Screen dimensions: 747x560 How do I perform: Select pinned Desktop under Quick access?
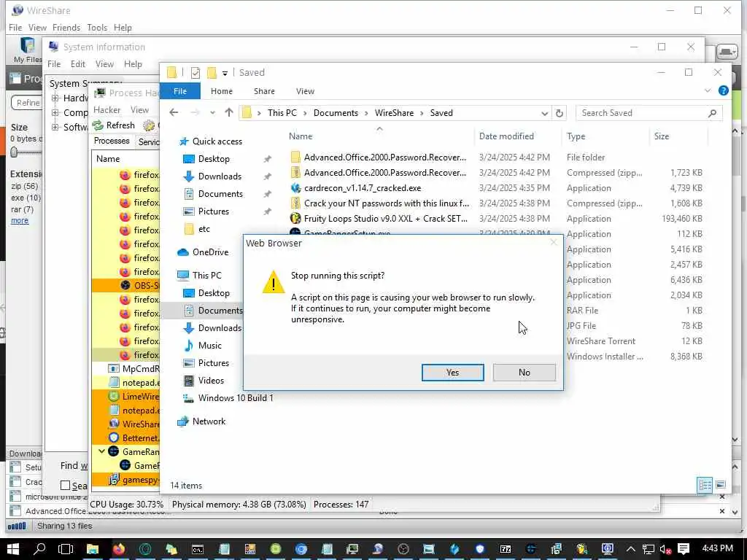coord(214,159)
